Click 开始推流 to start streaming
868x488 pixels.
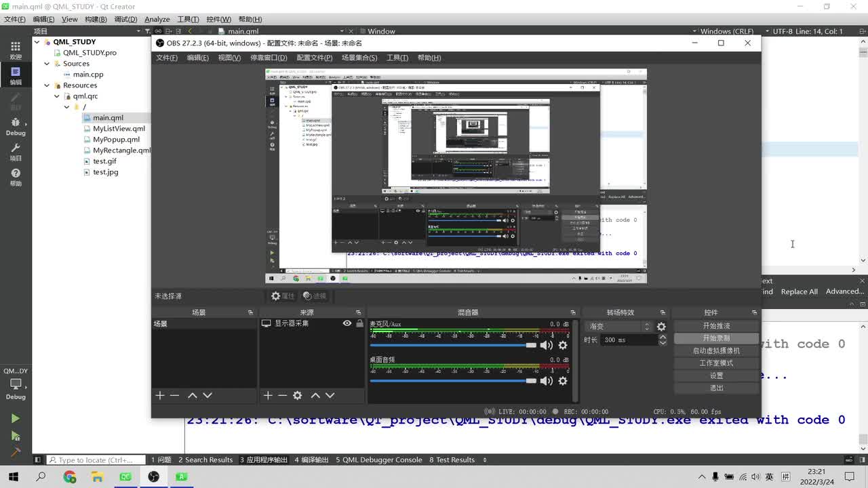[x=716, y=326]
